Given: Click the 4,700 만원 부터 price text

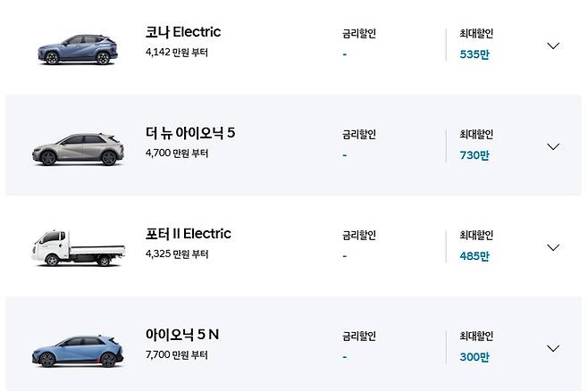Looking at the screenshot, I should 176,154.
